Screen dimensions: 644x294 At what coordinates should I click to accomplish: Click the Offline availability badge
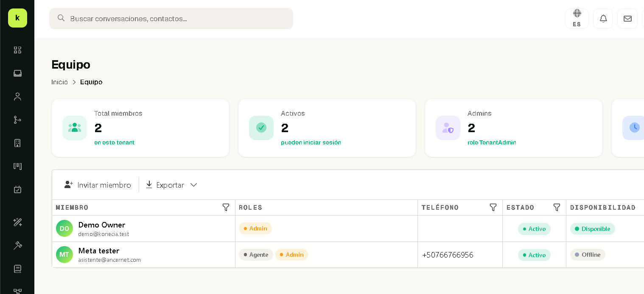point(588,255)
